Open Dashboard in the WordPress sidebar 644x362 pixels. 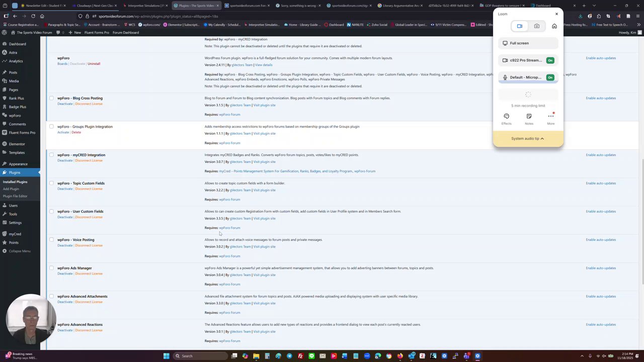[x=20, y=44]
